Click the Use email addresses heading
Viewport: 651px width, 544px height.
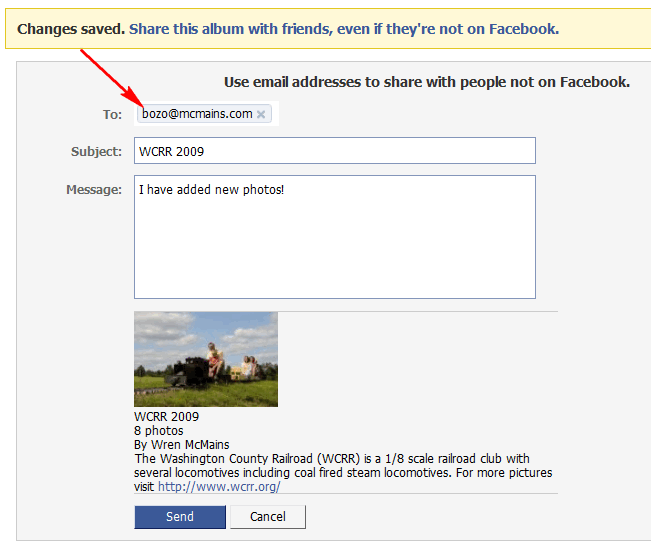pos(427,82)
